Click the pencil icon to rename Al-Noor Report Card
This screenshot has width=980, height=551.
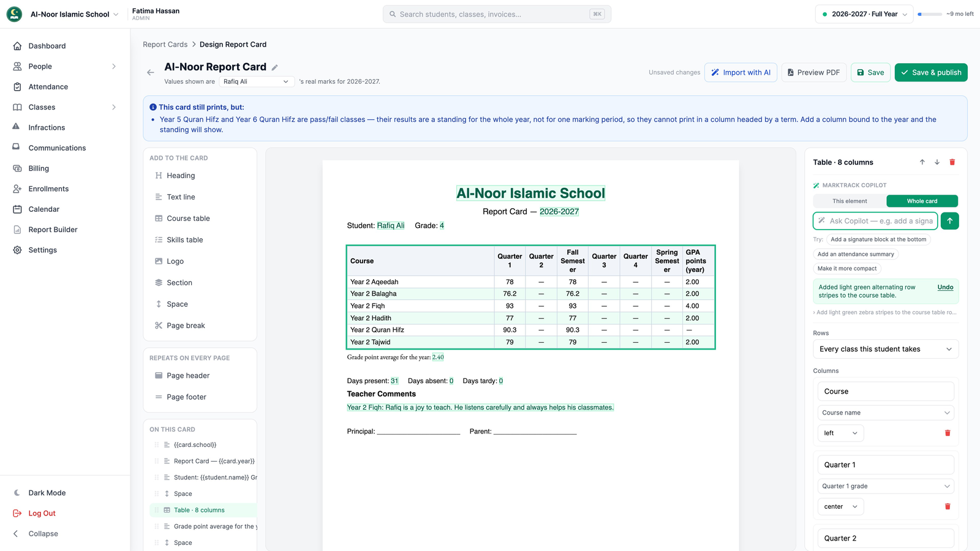coord(275,67)
